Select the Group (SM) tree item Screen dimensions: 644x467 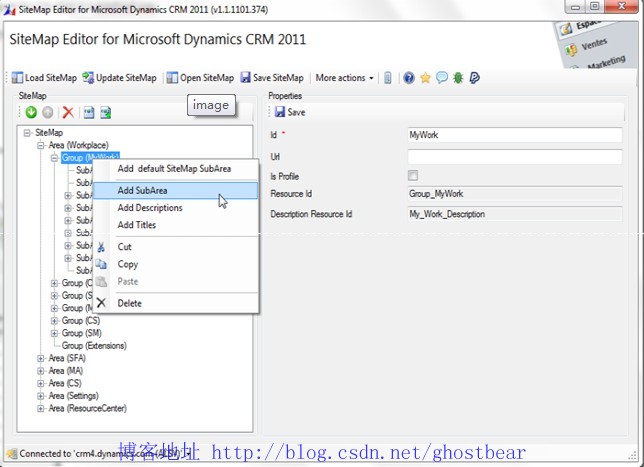click(x=81, y=333)
